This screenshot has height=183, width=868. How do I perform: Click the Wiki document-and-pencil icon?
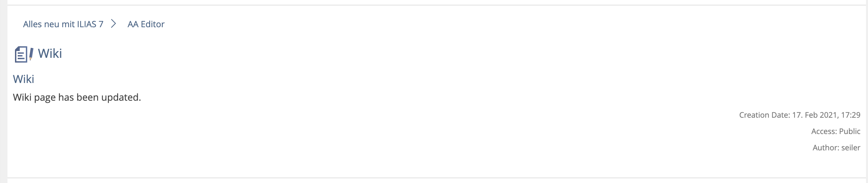(24, 54)
